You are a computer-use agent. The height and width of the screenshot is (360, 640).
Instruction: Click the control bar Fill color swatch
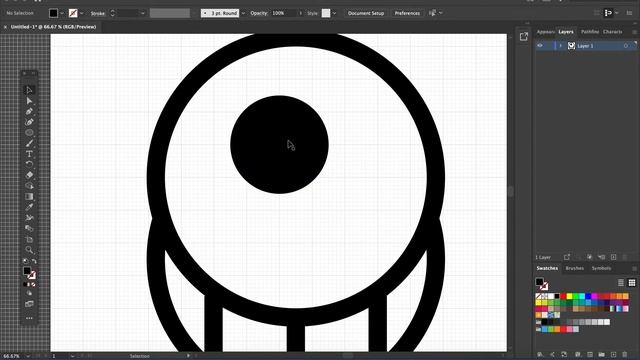click(53, 13)
